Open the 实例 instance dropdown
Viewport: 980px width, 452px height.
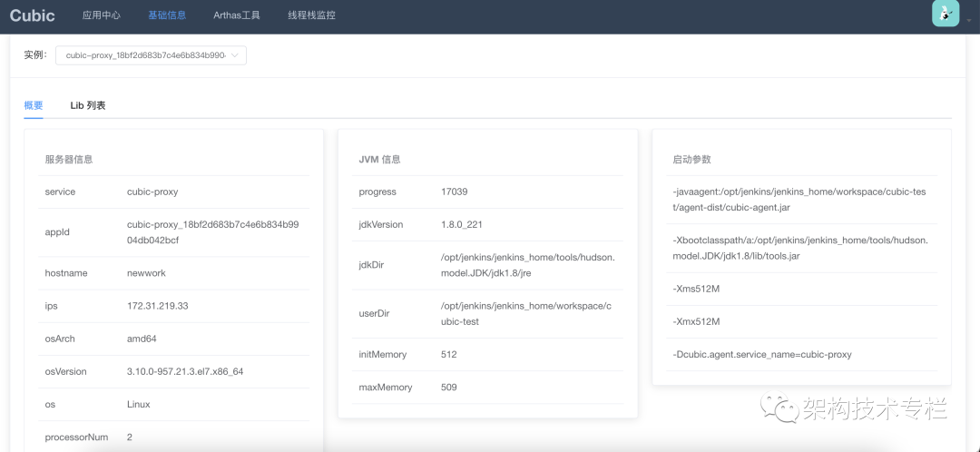click(151, 55)
